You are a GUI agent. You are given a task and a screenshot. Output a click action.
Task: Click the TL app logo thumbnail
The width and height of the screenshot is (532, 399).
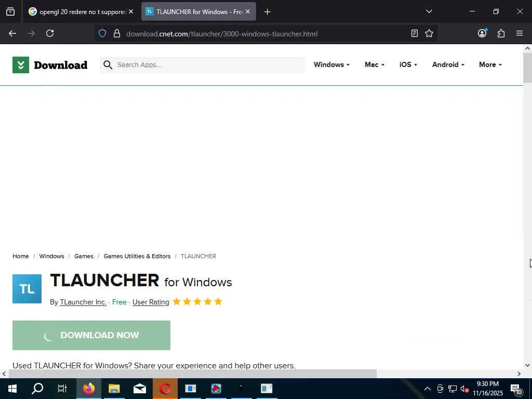[27, 289]
